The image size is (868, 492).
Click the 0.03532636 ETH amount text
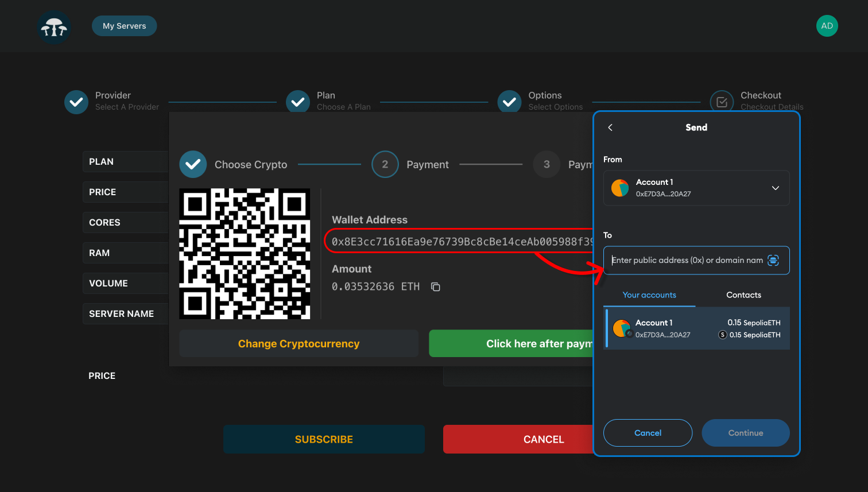375,286
